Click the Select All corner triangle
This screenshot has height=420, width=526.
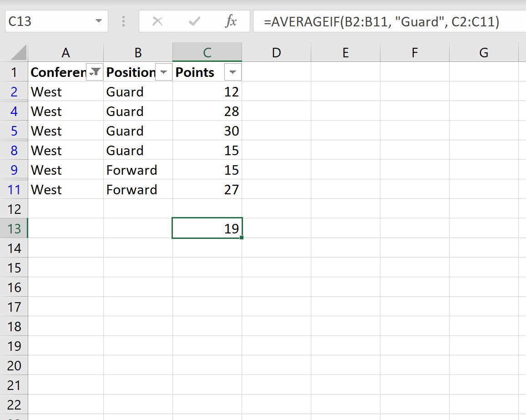19,52
